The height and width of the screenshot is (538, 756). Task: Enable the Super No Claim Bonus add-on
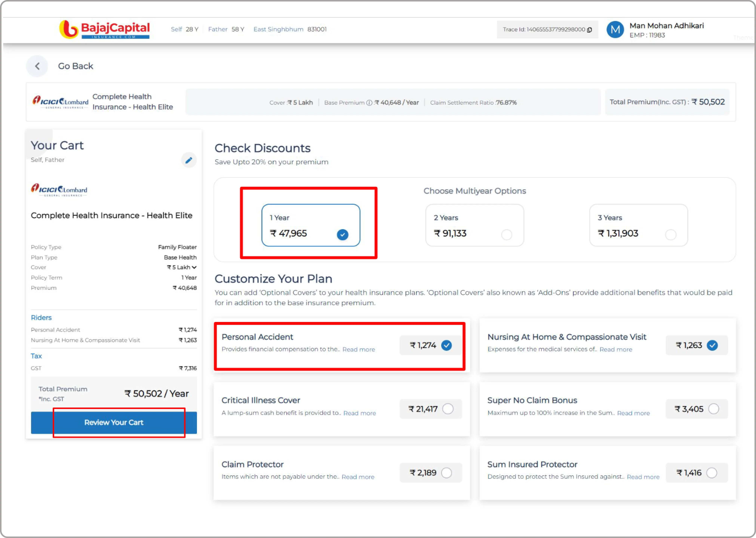click(713, 409)
